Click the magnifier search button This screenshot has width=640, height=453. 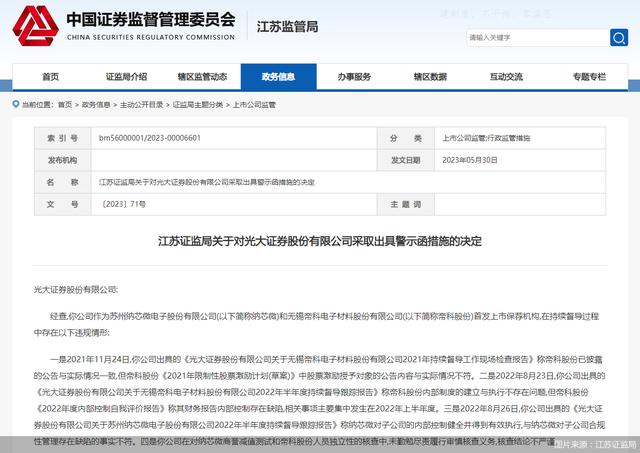pos(619,38)
